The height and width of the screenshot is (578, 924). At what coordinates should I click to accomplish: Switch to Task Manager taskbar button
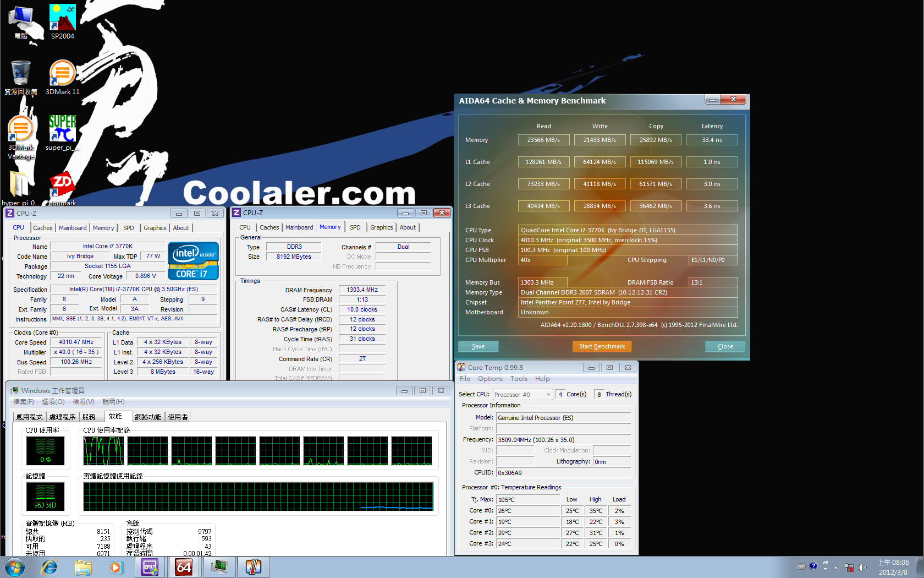[x=219, y=567]
